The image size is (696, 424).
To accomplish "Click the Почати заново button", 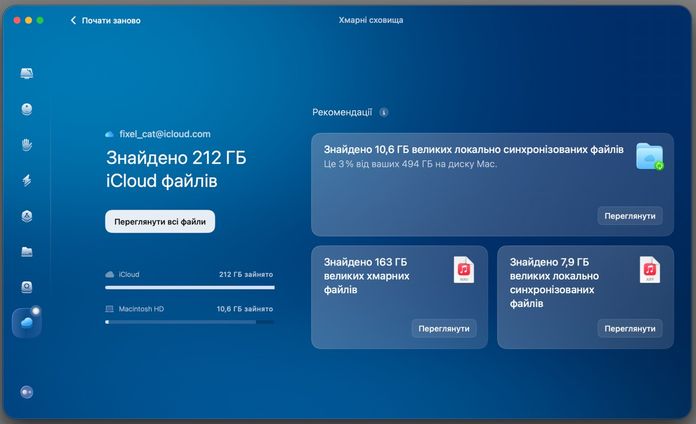I will click(x=106, y=20).
